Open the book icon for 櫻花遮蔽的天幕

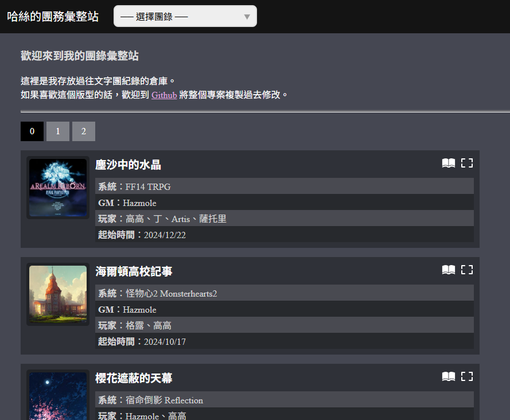coord(448,376)
